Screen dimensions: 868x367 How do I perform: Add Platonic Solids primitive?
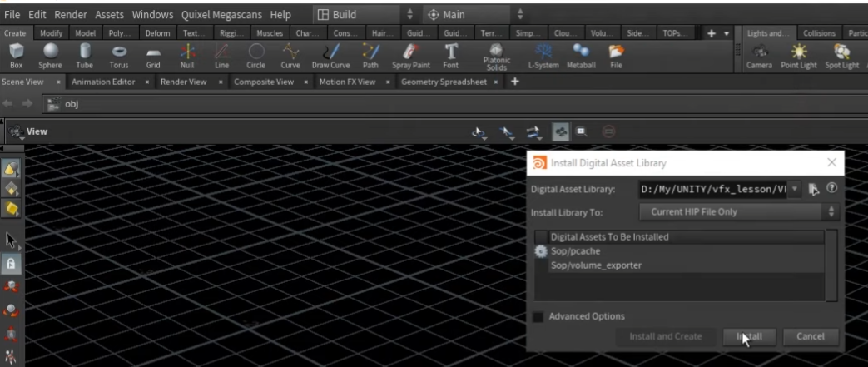[x=497, y=57]
